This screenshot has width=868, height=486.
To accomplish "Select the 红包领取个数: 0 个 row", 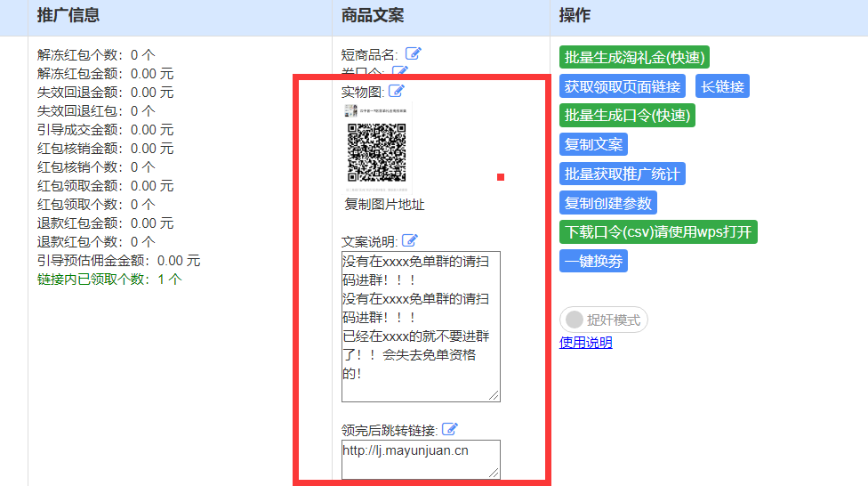I will point(96,205).
